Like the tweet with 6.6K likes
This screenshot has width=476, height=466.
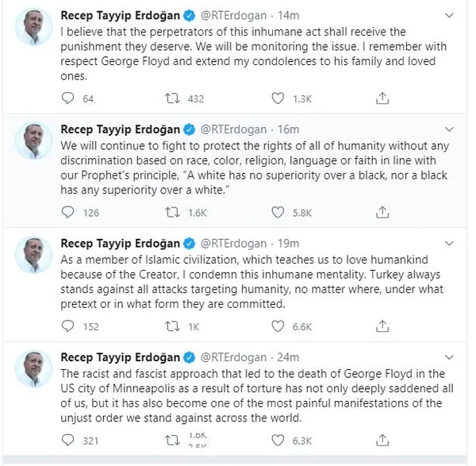(277, 325)
